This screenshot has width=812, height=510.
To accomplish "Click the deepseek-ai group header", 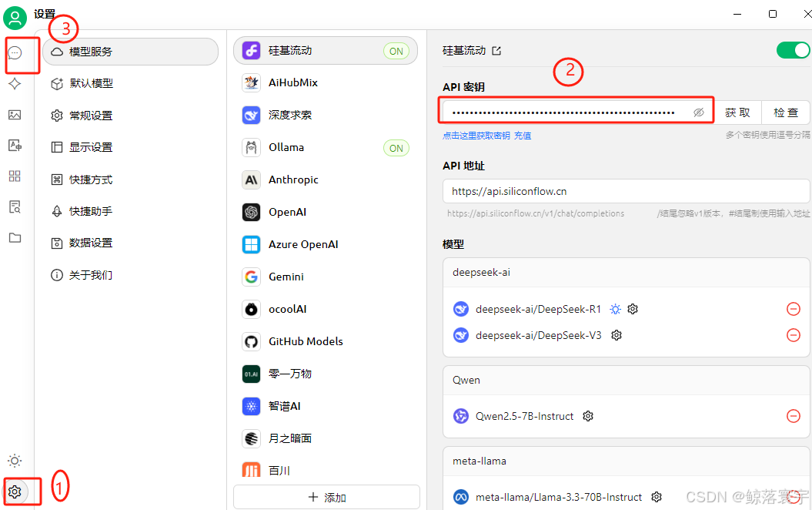I will [x=626, y=273].
